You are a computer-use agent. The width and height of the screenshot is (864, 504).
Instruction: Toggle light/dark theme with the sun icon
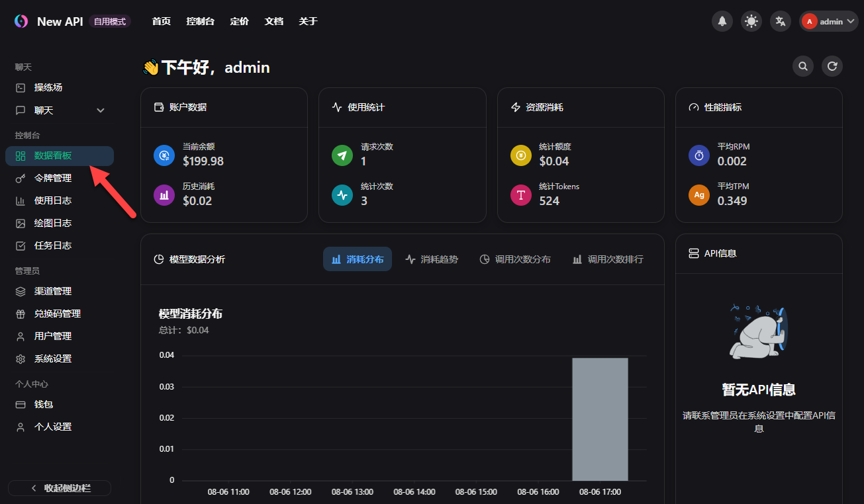coord(751,21)
